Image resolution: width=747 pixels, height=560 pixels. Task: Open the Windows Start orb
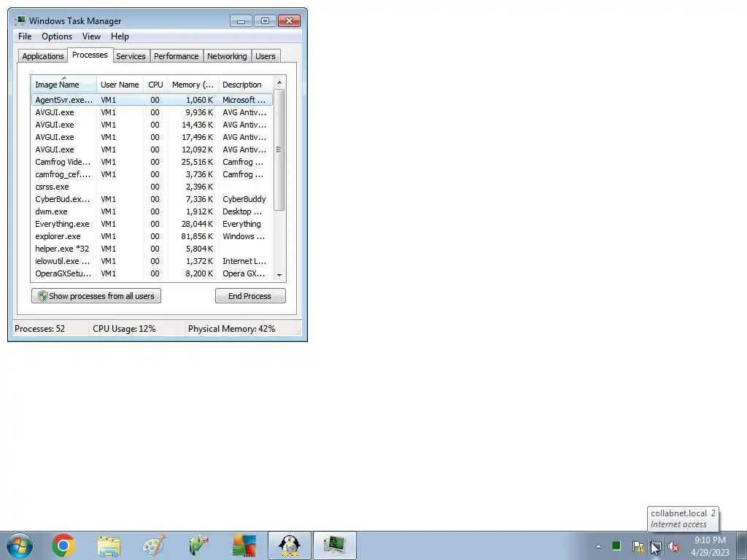pos(20,545)
